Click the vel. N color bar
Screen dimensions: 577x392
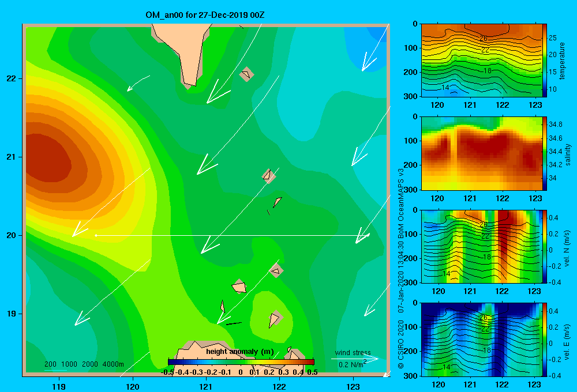pos(545,246)
